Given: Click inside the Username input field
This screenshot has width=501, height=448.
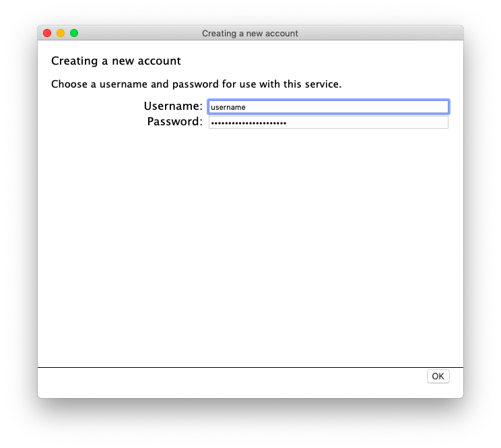Looking at the screenshot, I should pos(329,106).
